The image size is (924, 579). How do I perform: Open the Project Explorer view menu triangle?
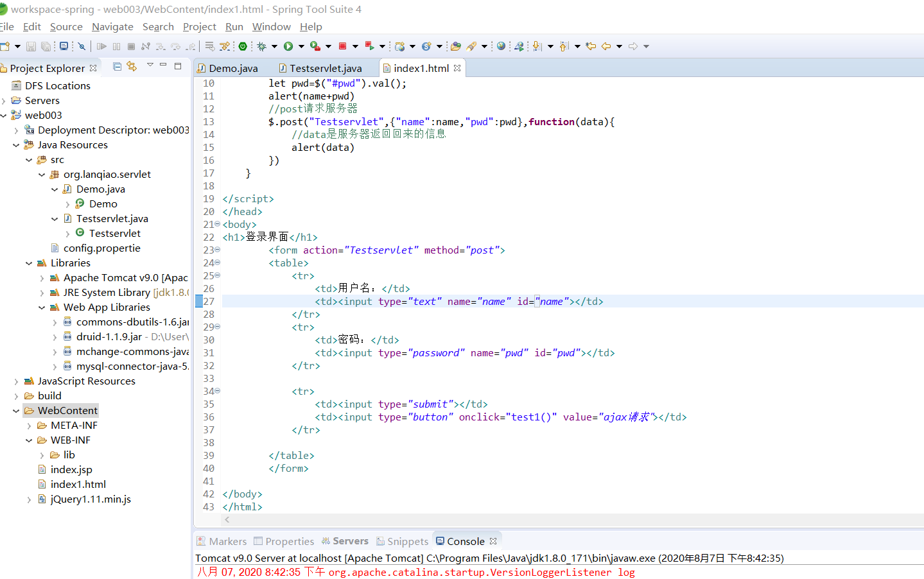pos(150,65)
